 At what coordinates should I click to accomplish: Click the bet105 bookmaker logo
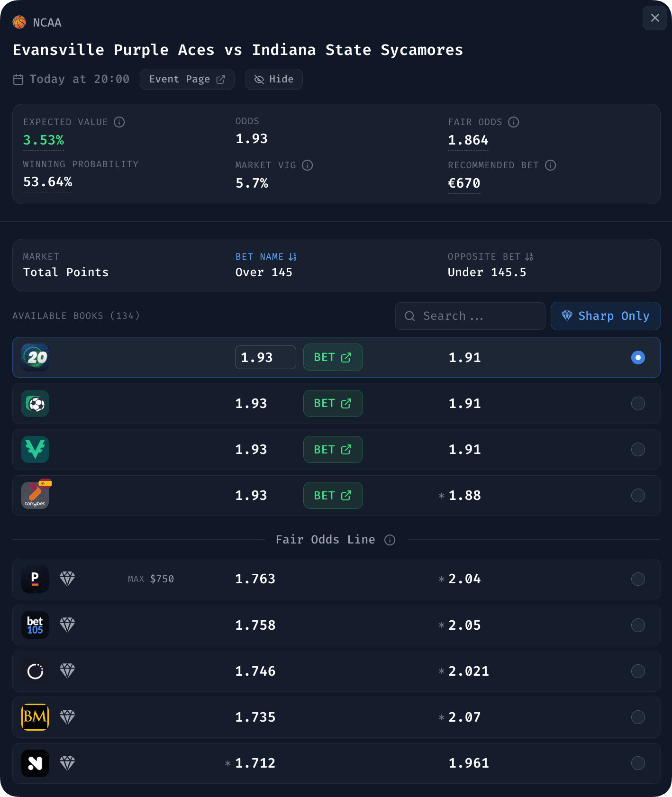[x=35, y=625]
